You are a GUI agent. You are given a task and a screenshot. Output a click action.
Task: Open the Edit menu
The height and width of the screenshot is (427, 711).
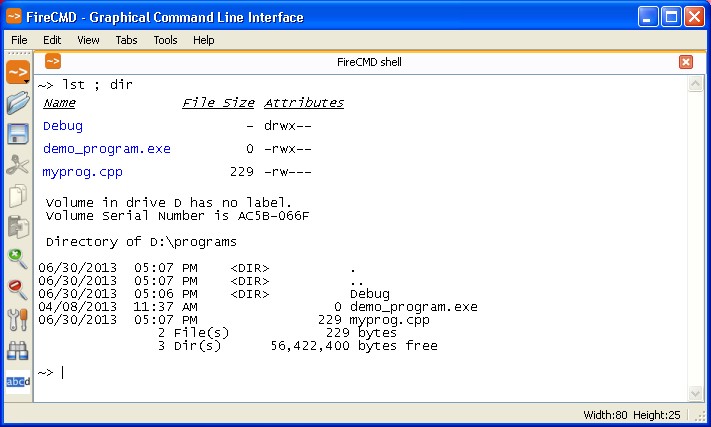pyautogui.click(x=52, y=40)
